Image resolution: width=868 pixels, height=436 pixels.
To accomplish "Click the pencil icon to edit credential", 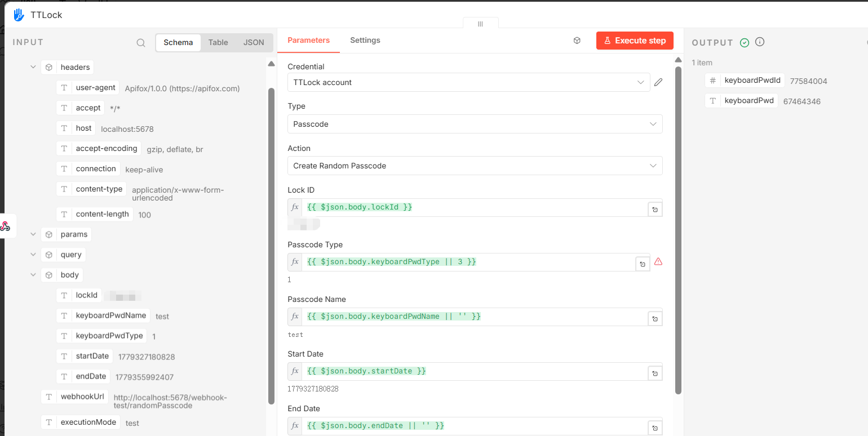I will [x=658, y=82].
